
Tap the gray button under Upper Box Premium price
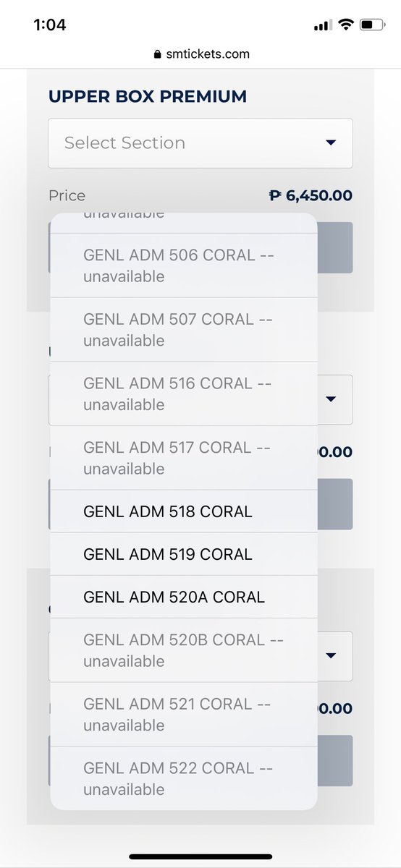[334, 247]
